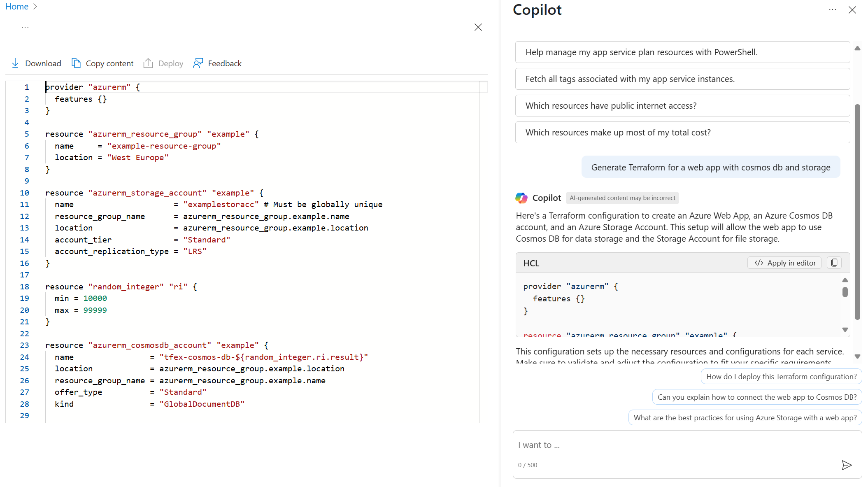Click the Feedback person icon

(x=198, y=63)
